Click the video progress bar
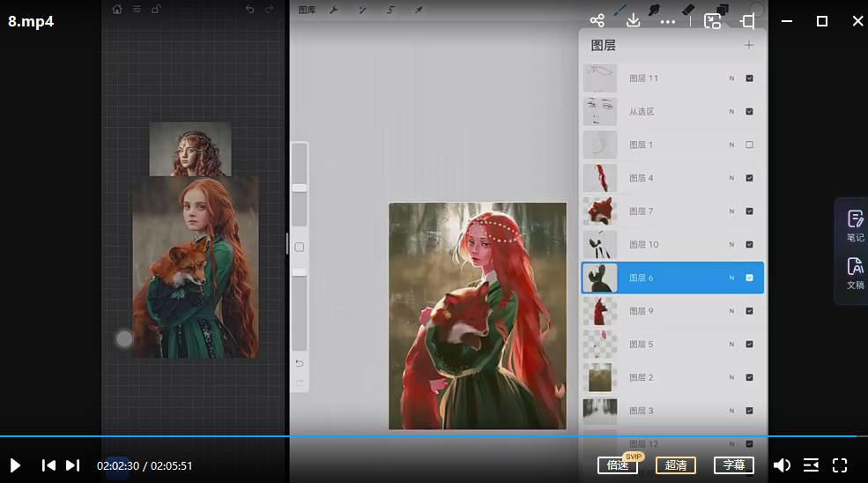Screen dimensions: 868x483 click(432, 436)
